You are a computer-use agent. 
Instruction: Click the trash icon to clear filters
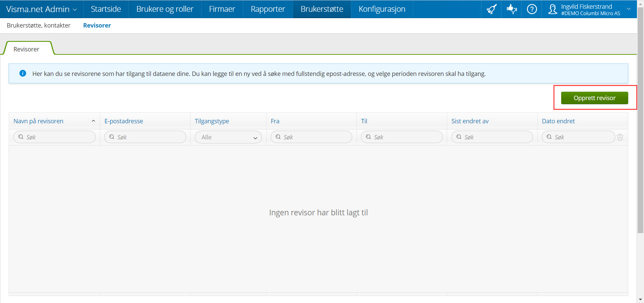pos(620,137)
